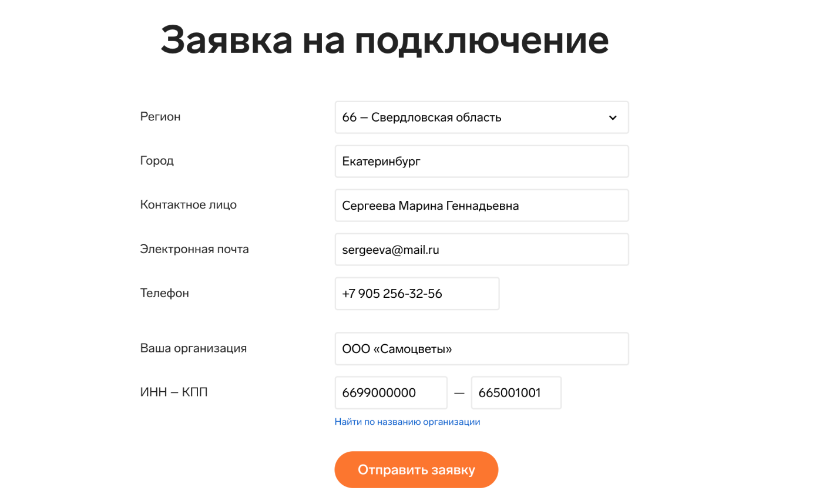Screen dimensions: 833x504
Task: Click the Электронная почта label
Action: click(x=194, y=249)
